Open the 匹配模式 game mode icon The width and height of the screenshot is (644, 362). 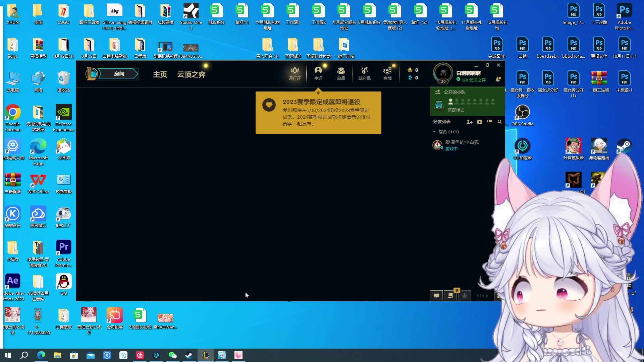click(x=439, y=105)
